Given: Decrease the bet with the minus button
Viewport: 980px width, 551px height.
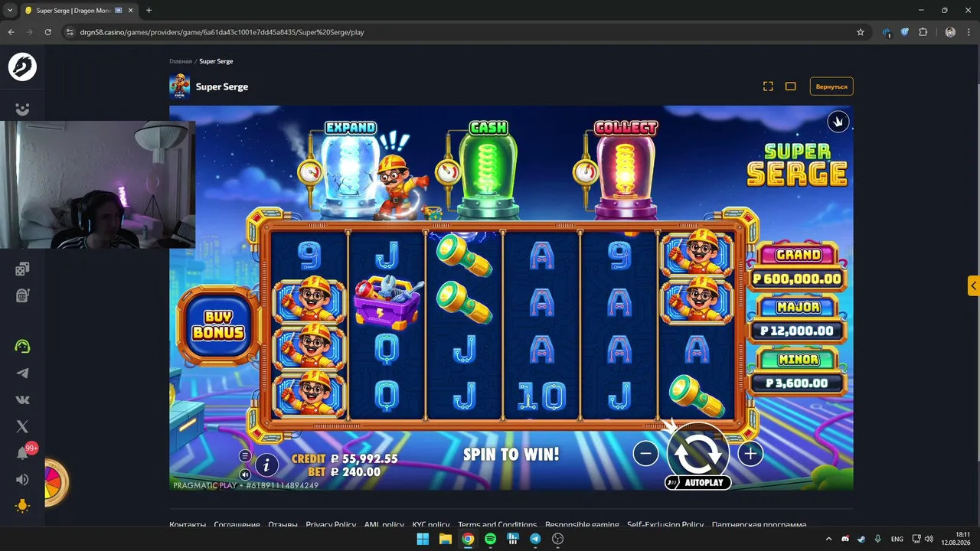Looking at the screenshot, I should pyautogui.click(x=645, y=454).
